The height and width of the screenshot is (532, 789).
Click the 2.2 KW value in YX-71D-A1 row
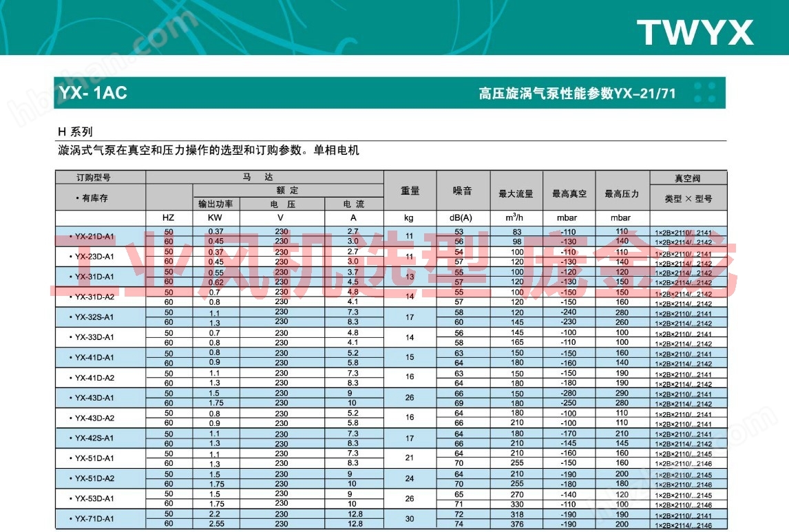tap(214, 514)
